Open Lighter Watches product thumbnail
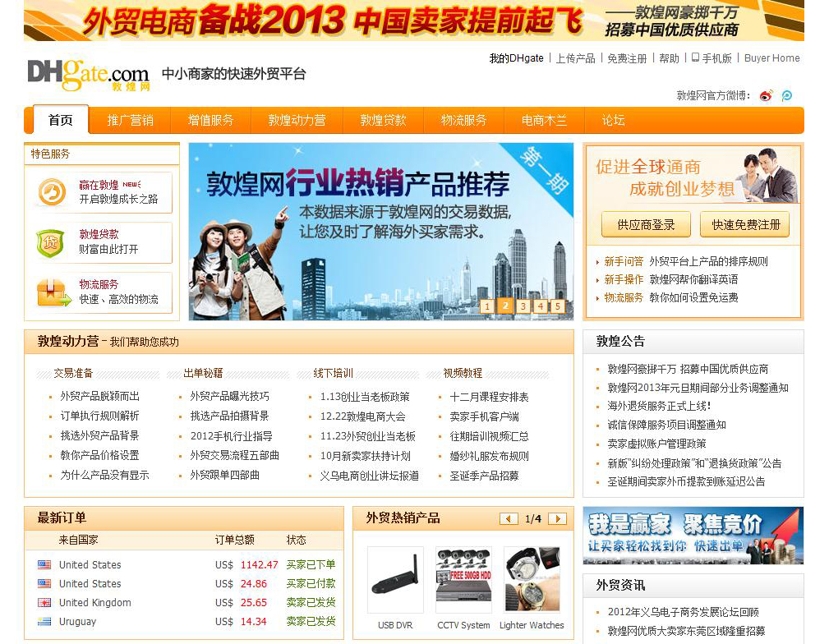The image size is (829, 644). (532, 580)
